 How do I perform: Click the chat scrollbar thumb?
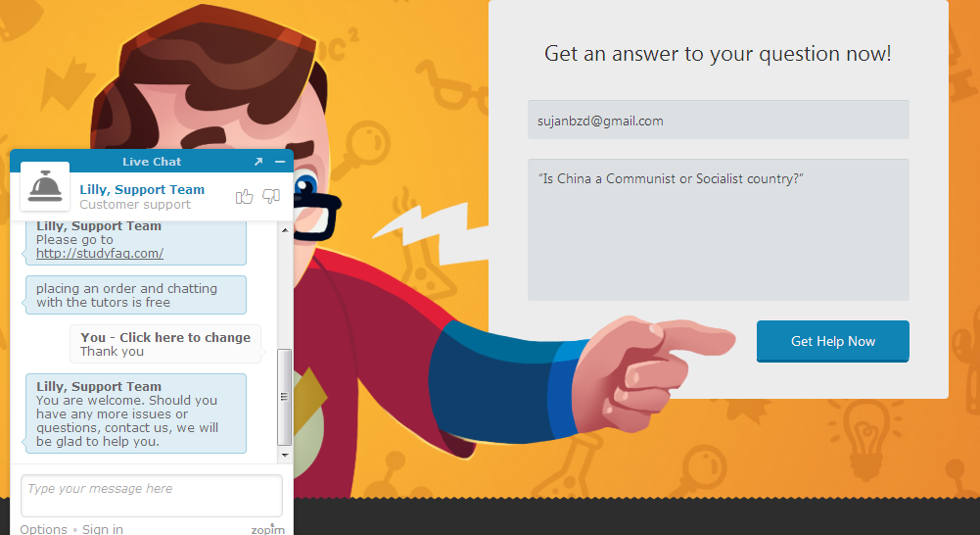[x=284, y=397]
